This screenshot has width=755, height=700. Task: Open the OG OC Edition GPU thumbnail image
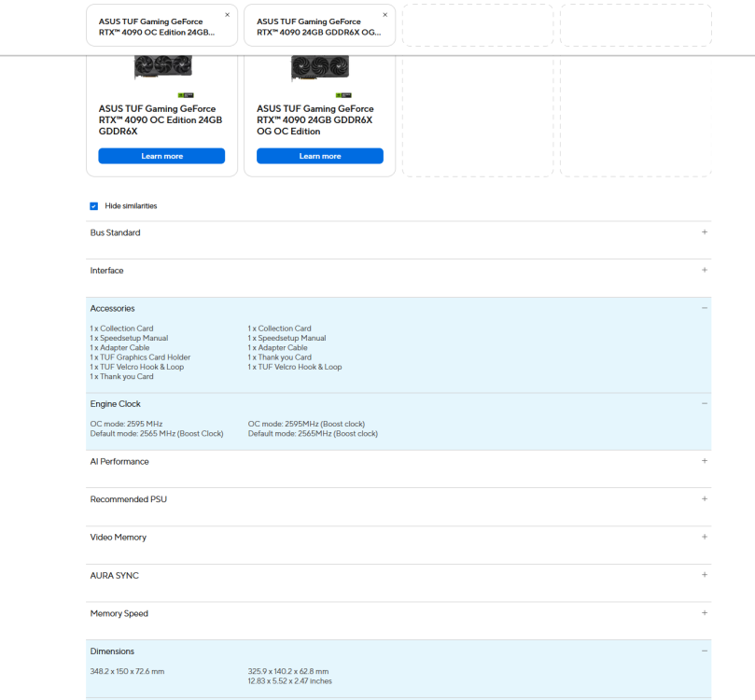coord(320,68)
